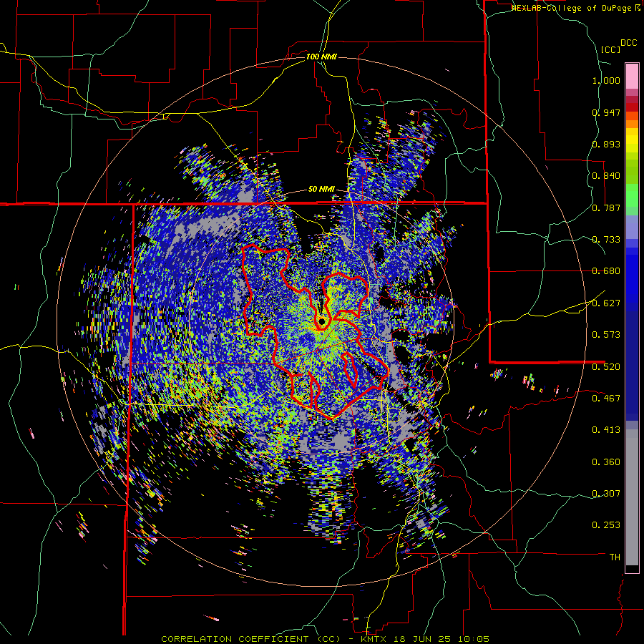This screenshot has height=644, width=644.
Task: Click the TH threshold label
Action: pos(615,557)
